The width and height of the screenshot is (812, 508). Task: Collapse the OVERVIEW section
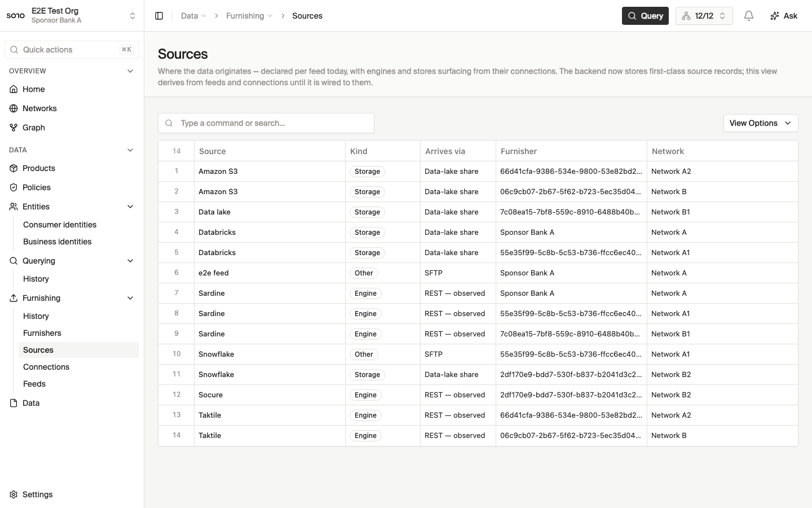click(130, 71)
